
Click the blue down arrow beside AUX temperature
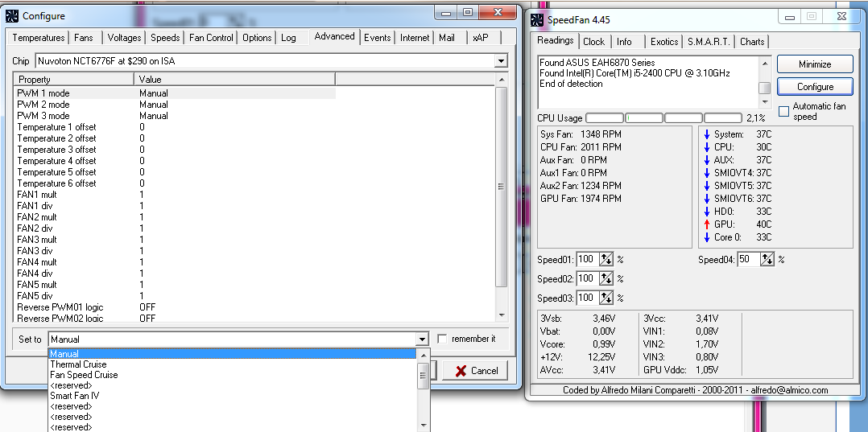tap(706, 160)
